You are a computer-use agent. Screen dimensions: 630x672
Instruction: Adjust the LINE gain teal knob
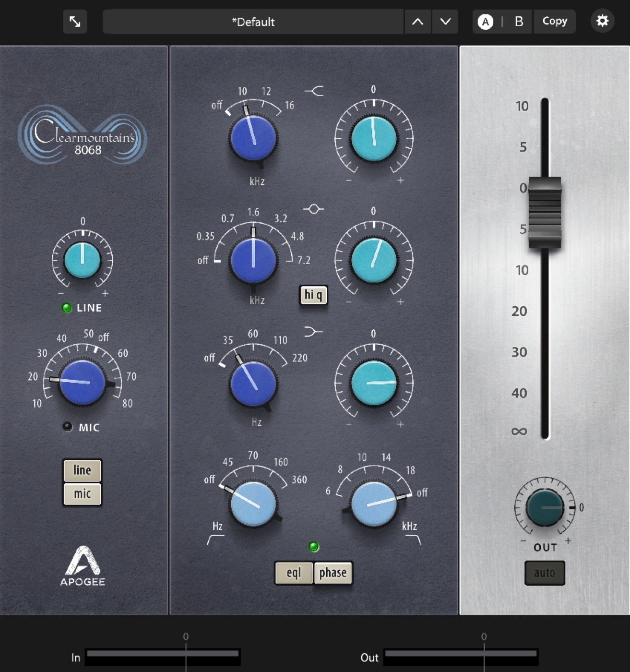pyautogui.click(x=83, y=260)
